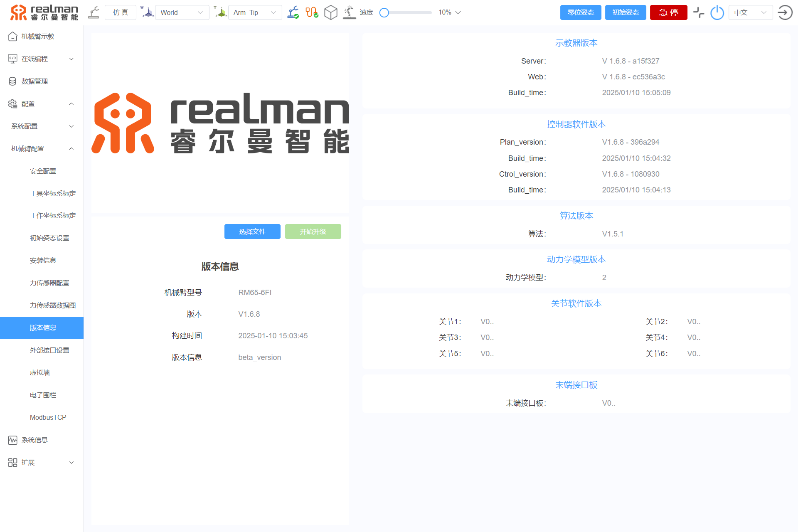This screenshot has height=532, width=798.
Task: Click the blue power icon
Action: [717, 12]
